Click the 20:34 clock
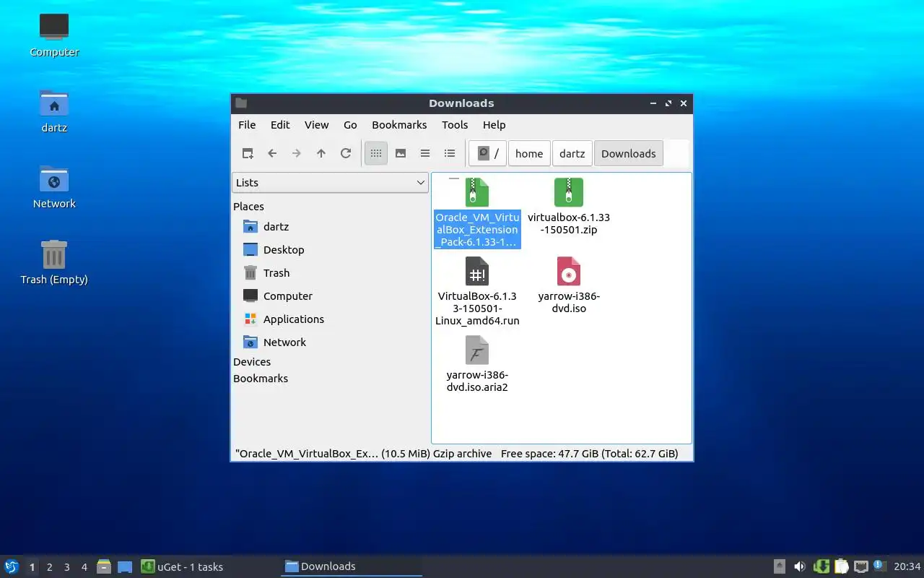 click(x=907, y=566)
